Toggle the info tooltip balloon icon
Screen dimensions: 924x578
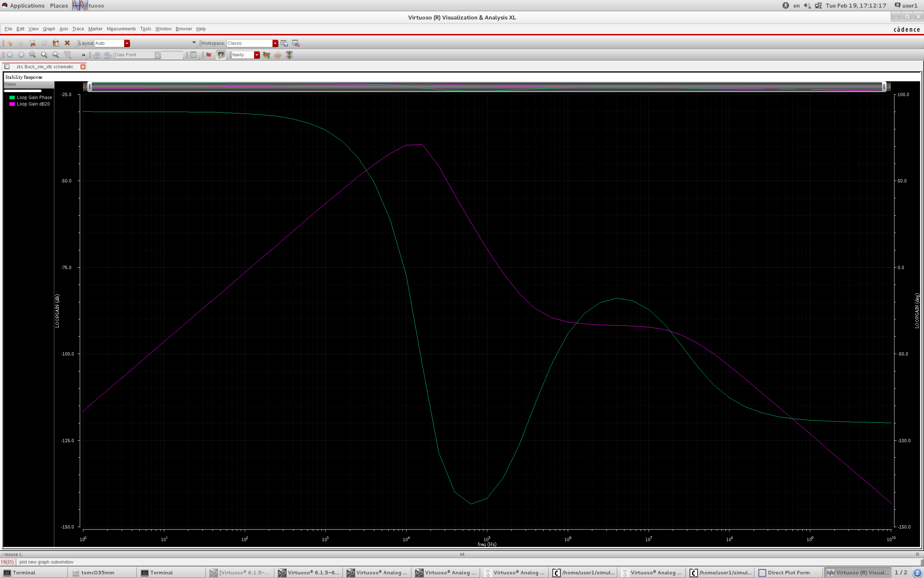tap(221, 55)
